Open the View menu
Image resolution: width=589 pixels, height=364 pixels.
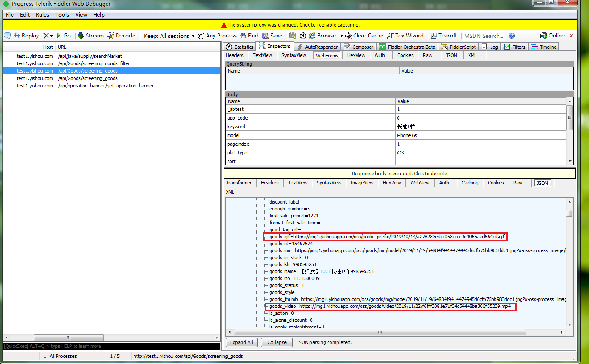[81, 14]
